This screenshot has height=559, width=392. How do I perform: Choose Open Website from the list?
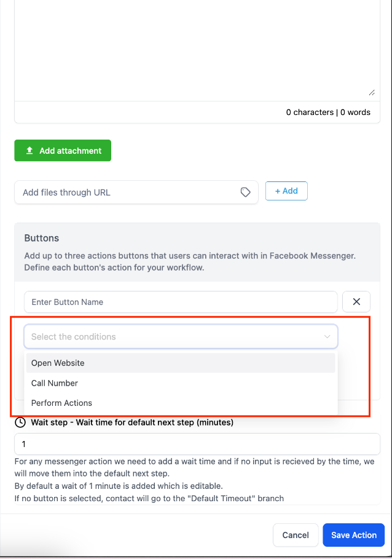point(58,363)
